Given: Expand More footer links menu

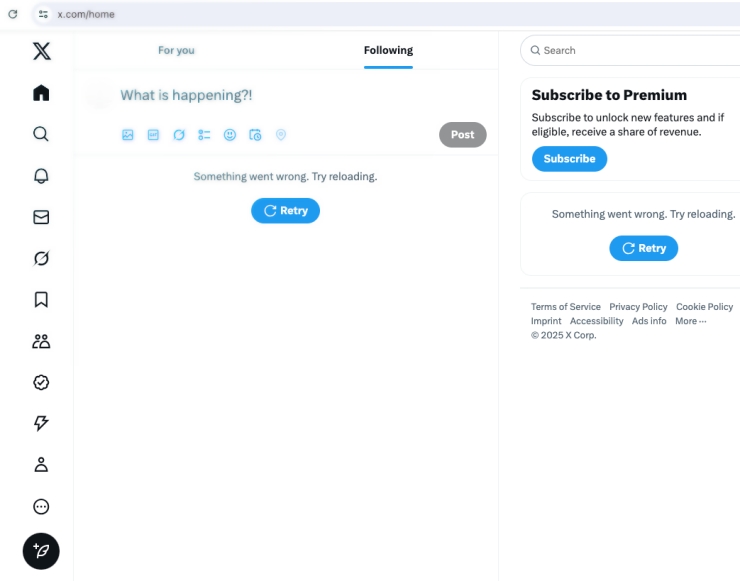Looking at the screenshot, I should [690, 321].
